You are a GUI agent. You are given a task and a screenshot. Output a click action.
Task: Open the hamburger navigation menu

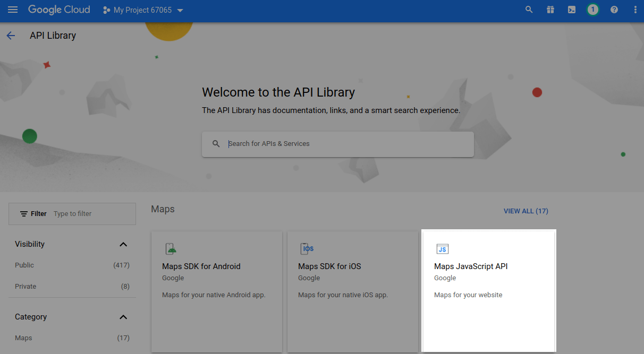click(13, 10)
